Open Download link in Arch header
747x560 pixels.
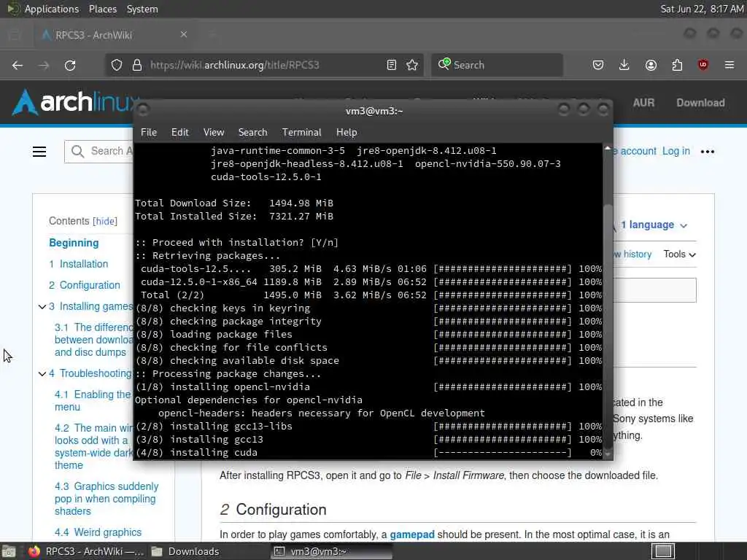click(700, 103)
